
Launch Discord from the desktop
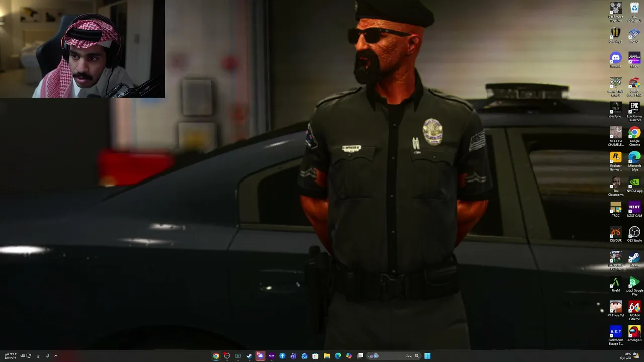pos(616,60)
